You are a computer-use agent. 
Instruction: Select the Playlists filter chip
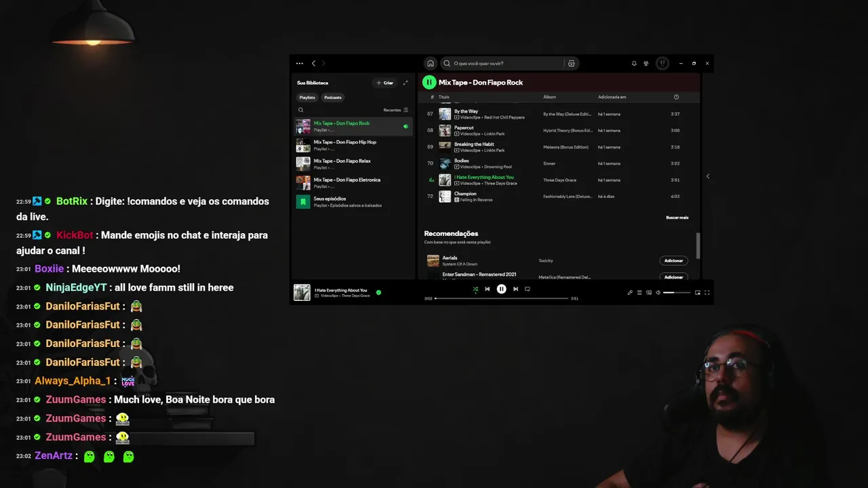click(307, 98)
